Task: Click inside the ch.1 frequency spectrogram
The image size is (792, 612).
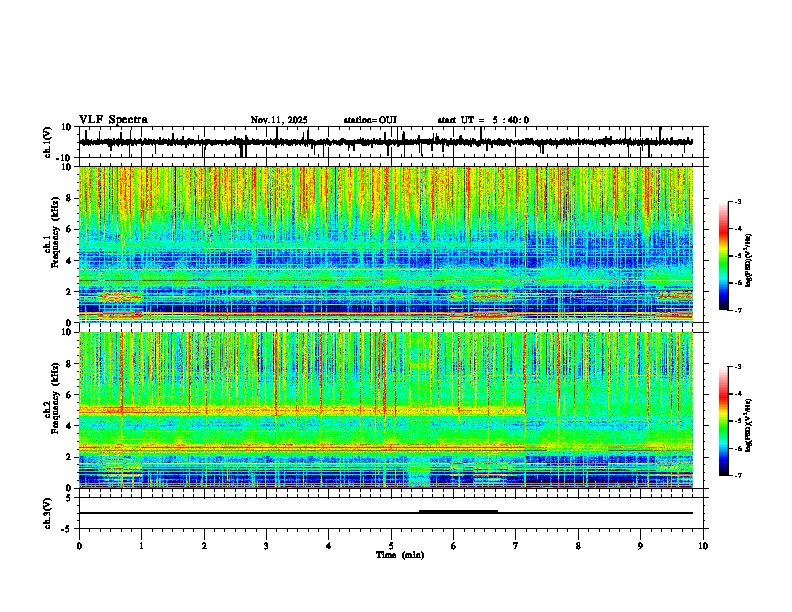Action: click(386, 244)
